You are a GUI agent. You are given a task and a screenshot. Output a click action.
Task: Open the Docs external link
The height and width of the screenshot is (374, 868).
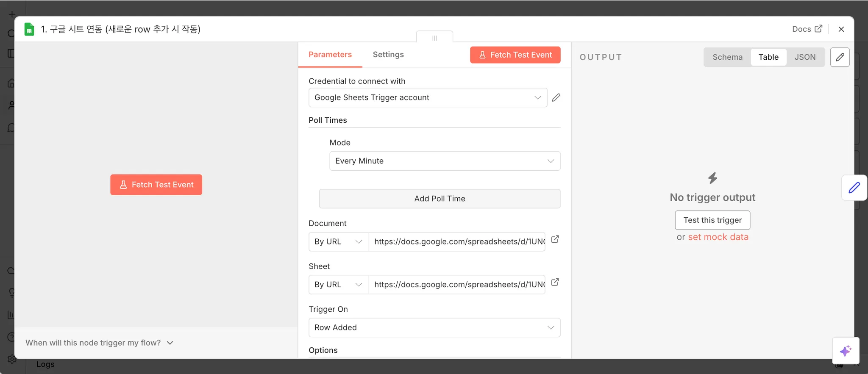point(807,29)
